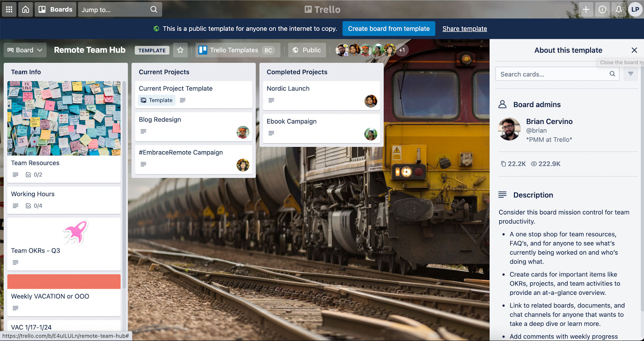Click the search icon in Search cards
Screen dimensions: 644x341
point(612,74)
